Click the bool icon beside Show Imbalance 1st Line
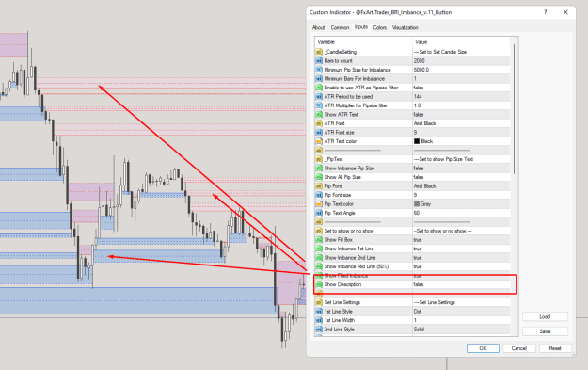 tap(319, 249)
